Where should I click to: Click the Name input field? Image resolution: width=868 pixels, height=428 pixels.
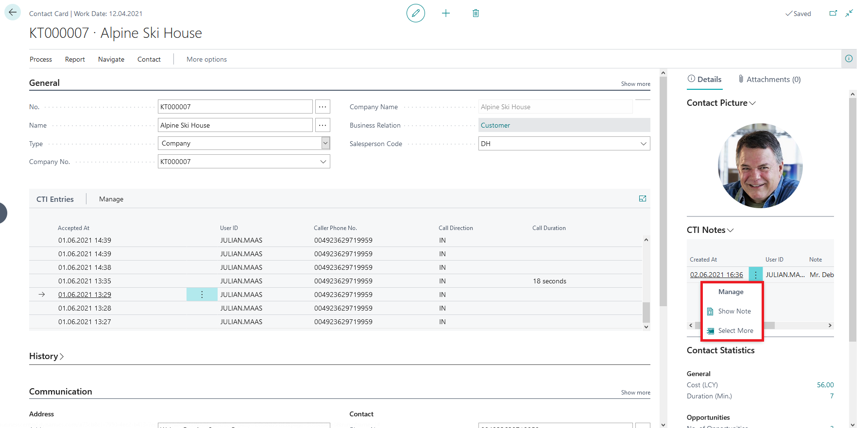tap(235, 125)
